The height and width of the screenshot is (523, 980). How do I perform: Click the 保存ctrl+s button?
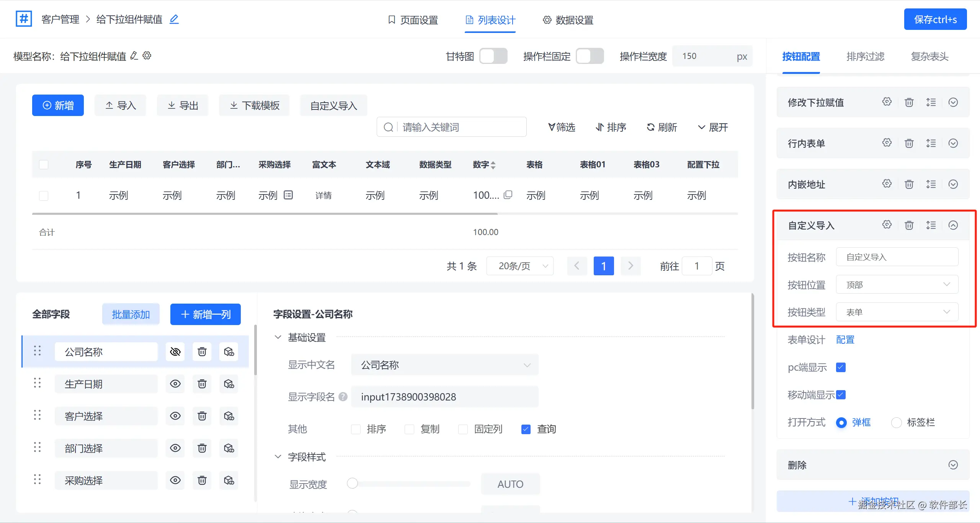coord(935,20)
